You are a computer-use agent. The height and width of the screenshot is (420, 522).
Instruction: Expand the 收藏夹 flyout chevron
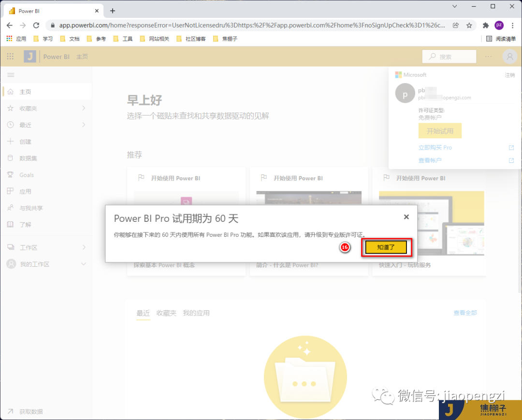84,108
